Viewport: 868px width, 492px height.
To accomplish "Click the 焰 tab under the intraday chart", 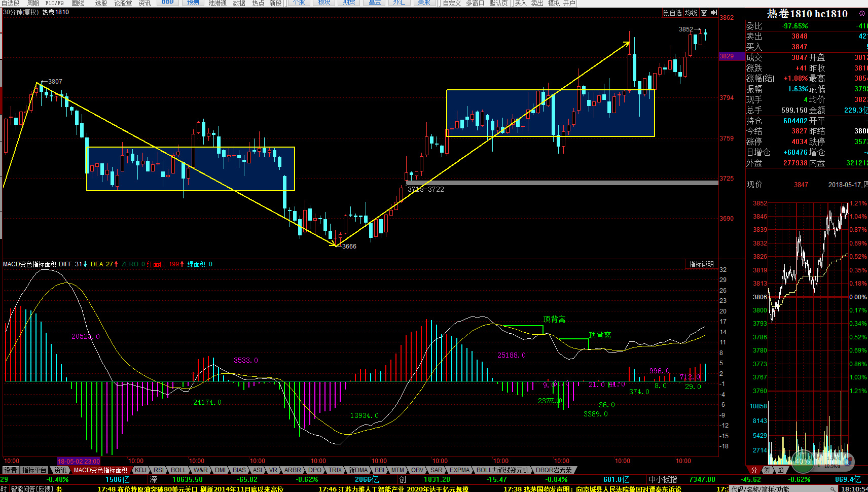I will click(x=780, y=470).
